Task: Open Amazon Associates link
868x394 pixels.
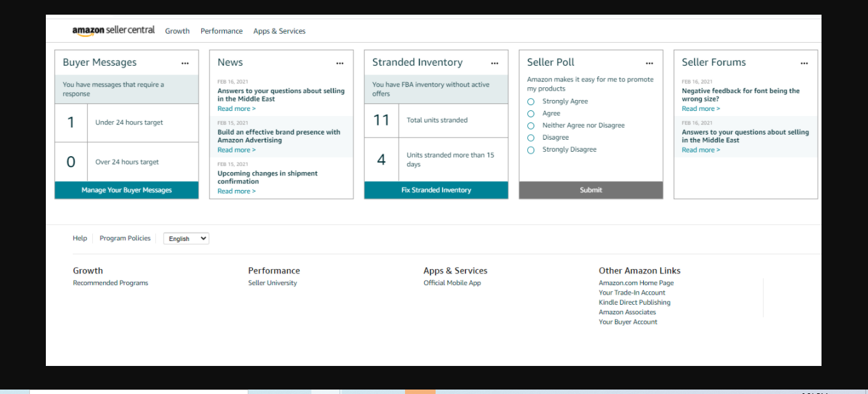Action: click(627, 312)
